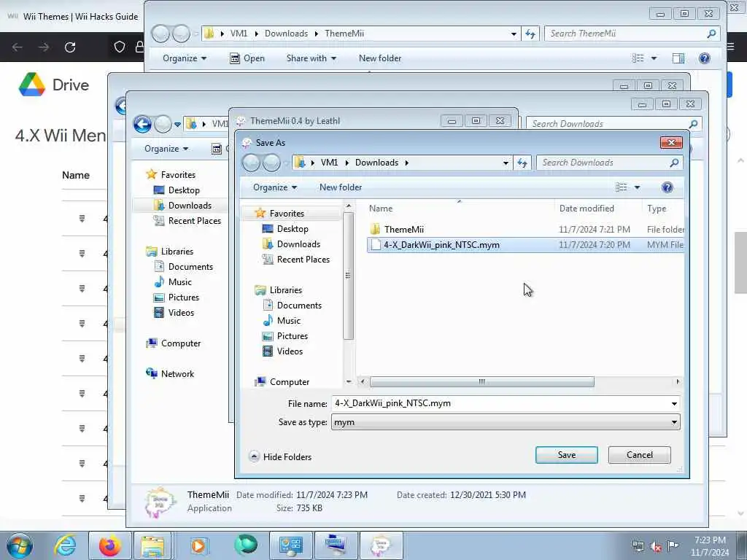
Task: Open Organize menu in ThemeMii Explorer window
Action: [185, 58]
